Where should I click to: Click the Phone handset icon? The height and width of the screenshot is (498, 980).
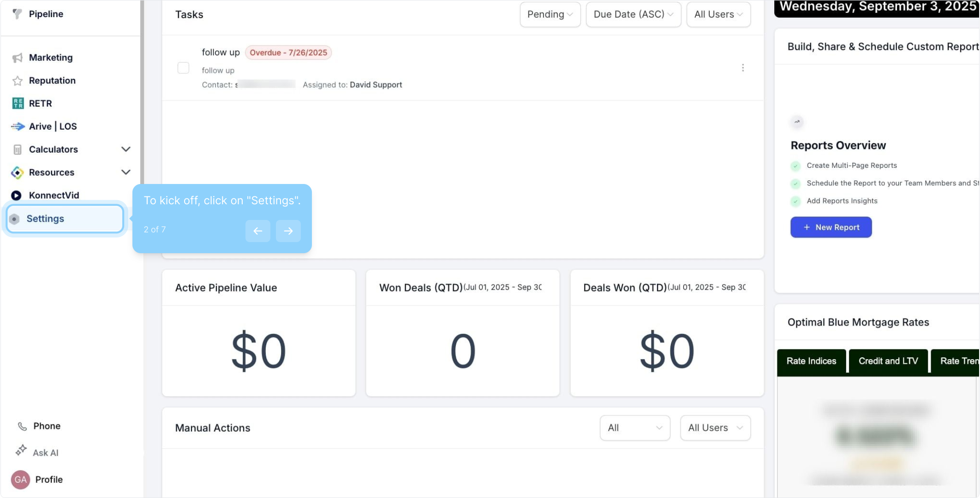pyautogui.click(x=22, y=426)
